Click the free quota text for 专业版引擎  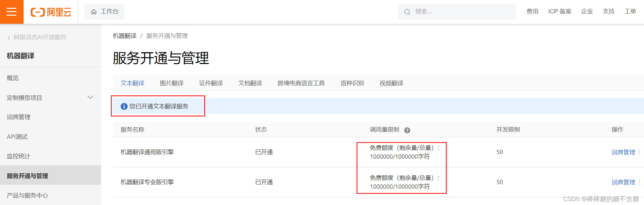[405, 182]
